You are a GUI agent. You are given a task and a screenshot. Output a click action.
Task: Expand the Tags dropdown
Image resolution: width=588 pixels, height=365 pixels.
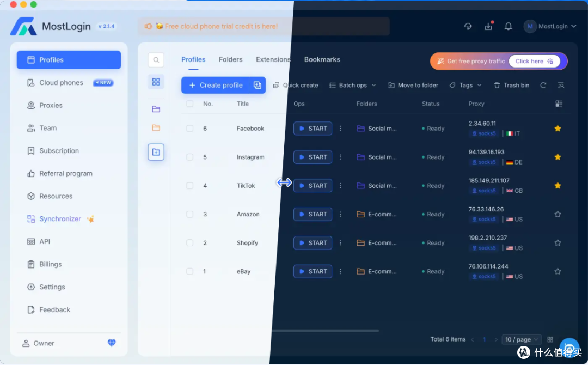click(x=465, y=85)
